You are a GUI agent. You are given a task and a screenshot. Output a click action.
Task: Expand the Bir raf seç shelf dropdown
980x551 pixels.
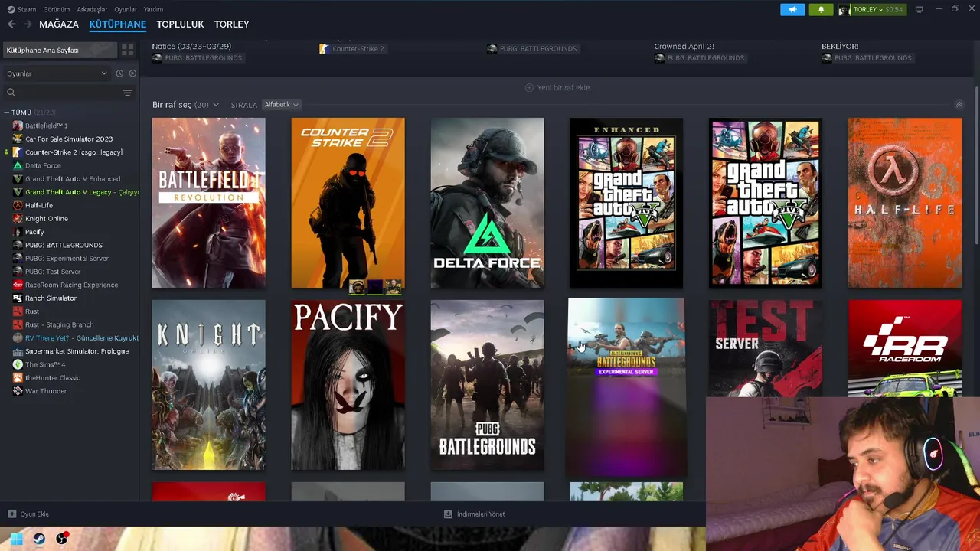[x=185, y=105]
